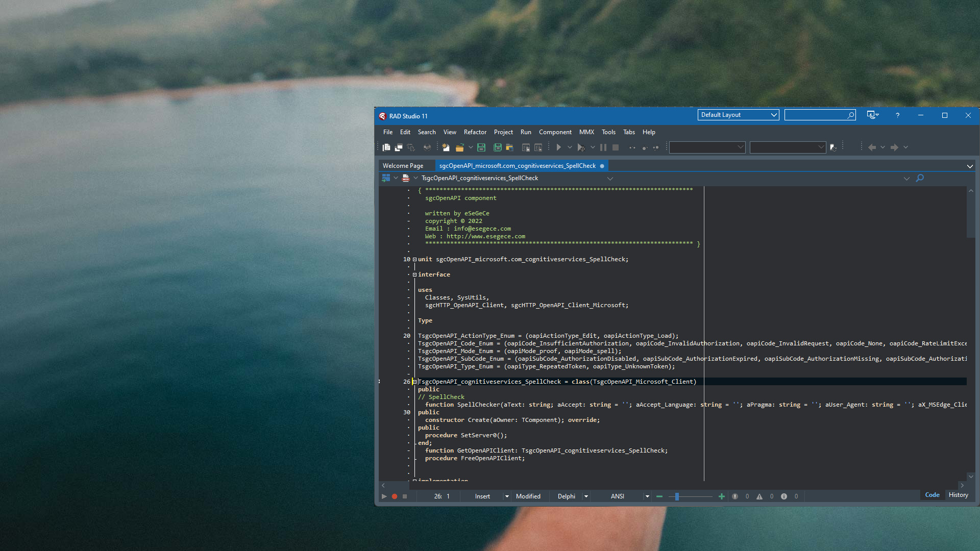Screen dimensions: 980x551
Task: Click the View Unit toolbar icon
Action: (386, 147)
